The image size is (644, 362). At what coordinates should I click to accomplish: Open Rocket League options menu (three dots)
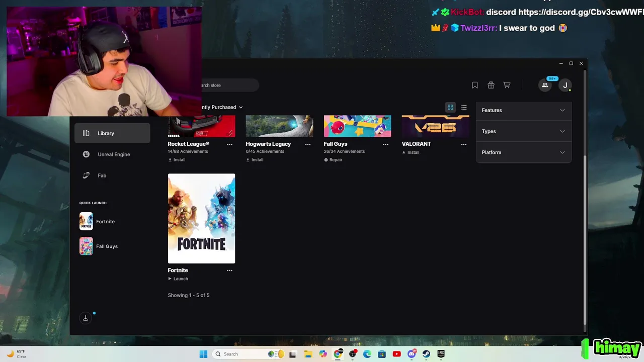(229, 144)
